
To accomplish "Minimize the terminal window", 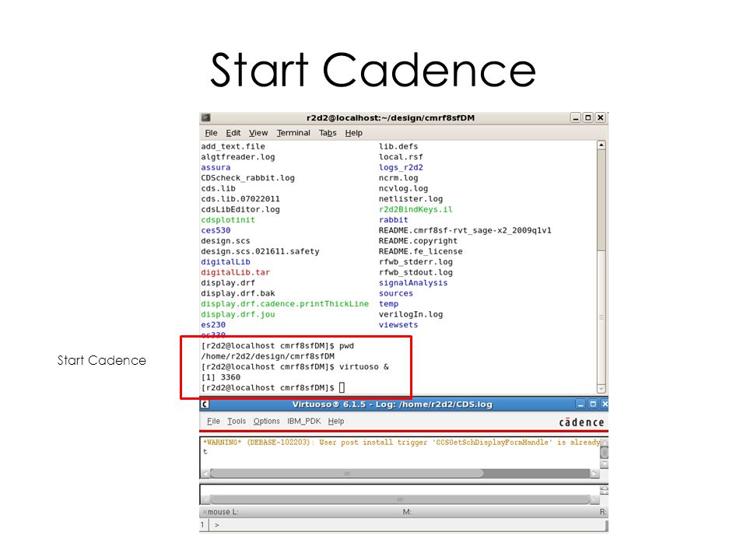I will [576, 117].
